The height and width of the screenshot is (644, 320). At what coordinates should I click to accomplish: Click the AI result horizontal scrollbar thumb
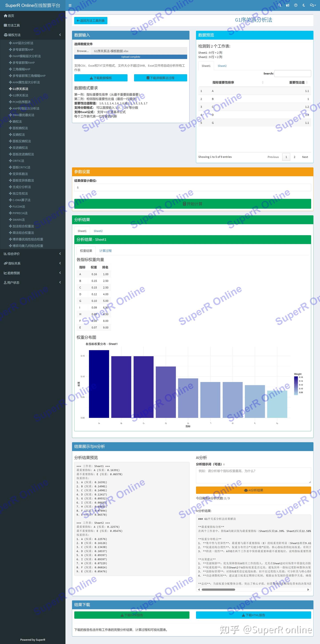pyautogui.click(x=218, y=590)
